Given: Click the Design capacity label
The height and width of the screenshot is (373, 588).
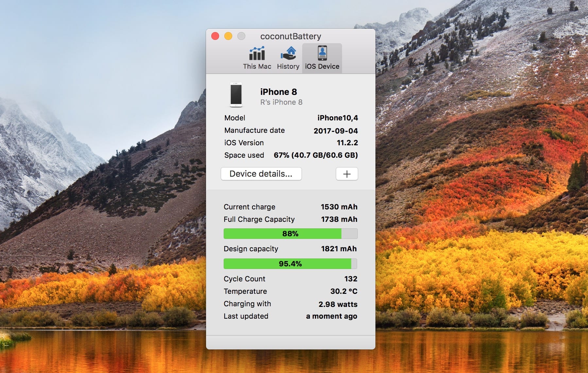Looking at the screenshot, I should 251,249.
